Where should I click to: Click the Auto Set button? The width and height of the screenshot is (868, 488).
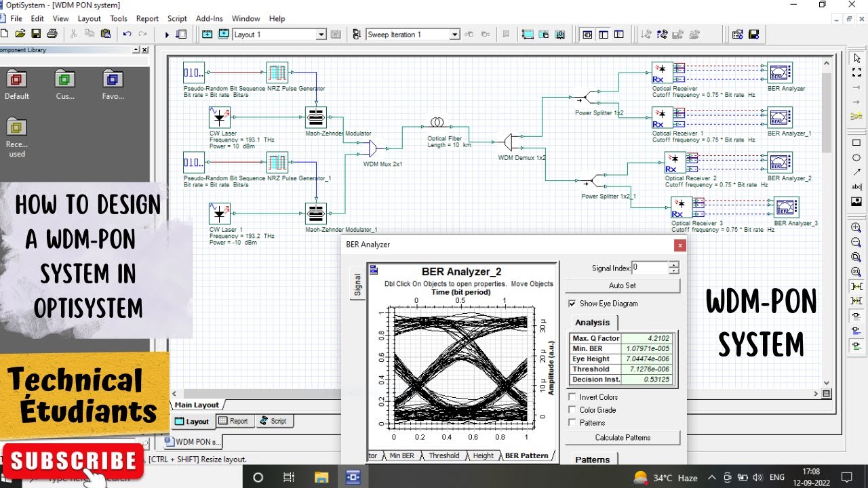[622, 285]
